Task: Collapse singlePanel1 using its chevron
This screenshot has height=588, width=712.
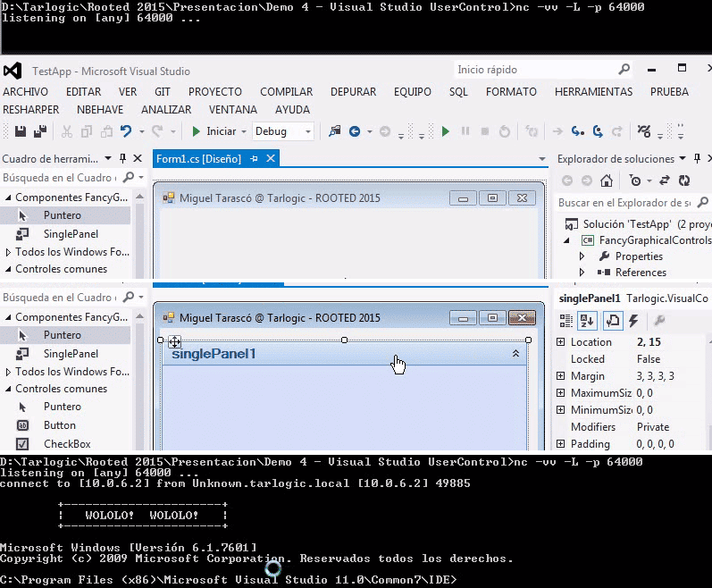Action: coord(515,353)
